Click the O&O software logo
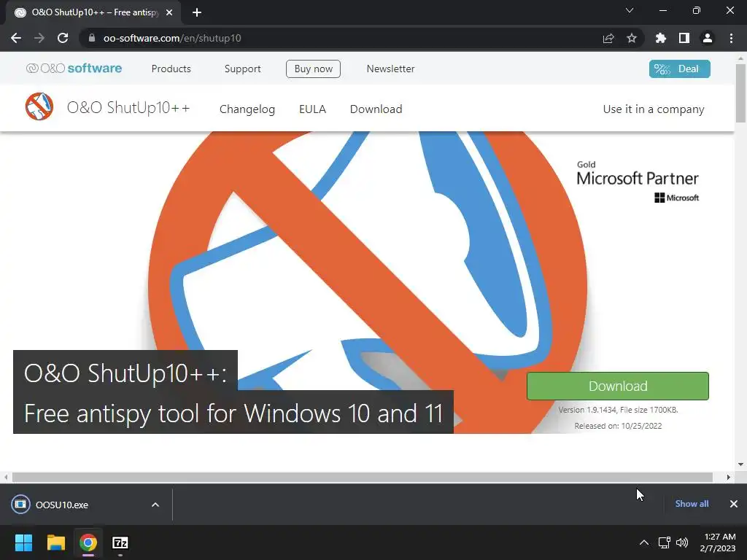 click(x=74, y=68)
